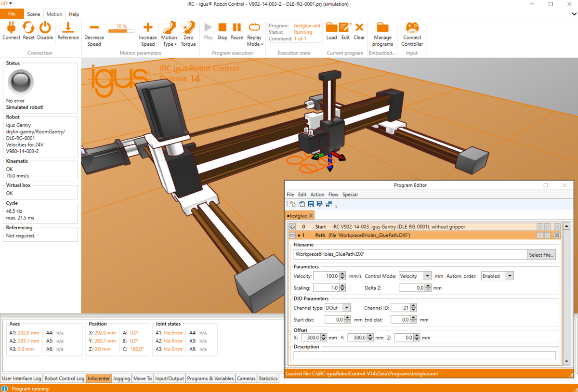Viewport: 578px width, 392px height.
Task: Click the Select File button
Action: coord(541,254)
